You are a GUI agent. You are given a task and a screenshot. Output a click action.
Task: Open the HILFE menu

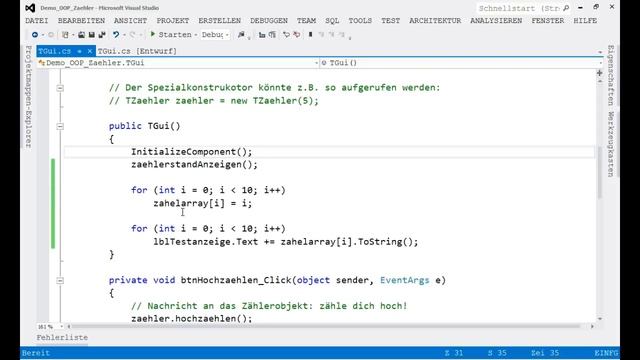pyautogui.click(x=585, y=20)
